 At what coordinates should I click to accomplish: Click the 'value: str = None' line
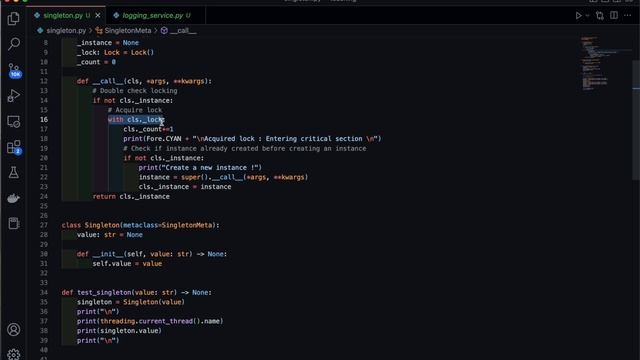(x=109, y=235)
